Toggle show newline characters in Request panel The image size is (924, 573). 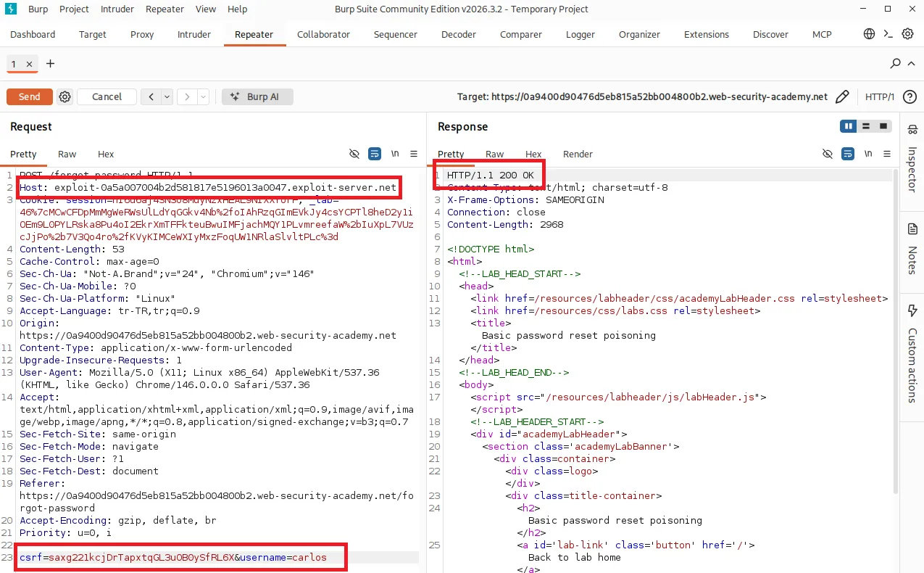click(395, 154)
